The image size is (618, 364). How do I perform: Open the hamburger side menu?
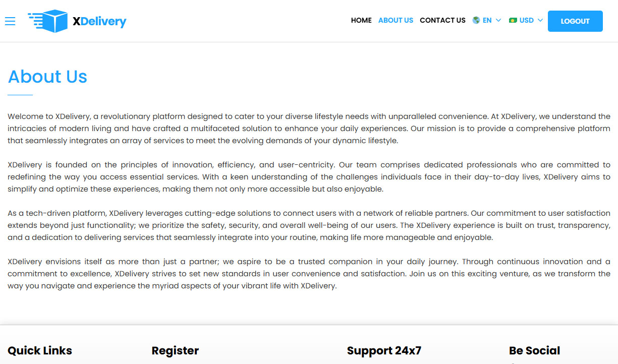[10, 21]
